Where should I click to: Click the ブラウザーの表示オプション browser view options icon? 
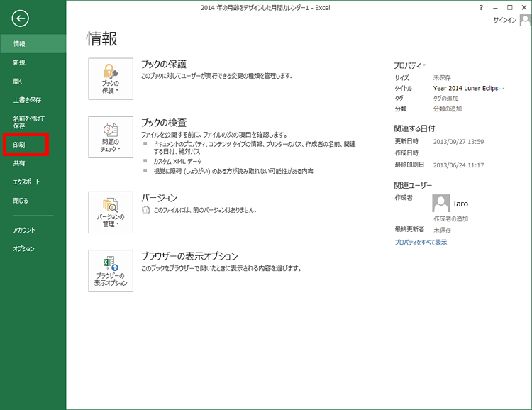(111, 270)
